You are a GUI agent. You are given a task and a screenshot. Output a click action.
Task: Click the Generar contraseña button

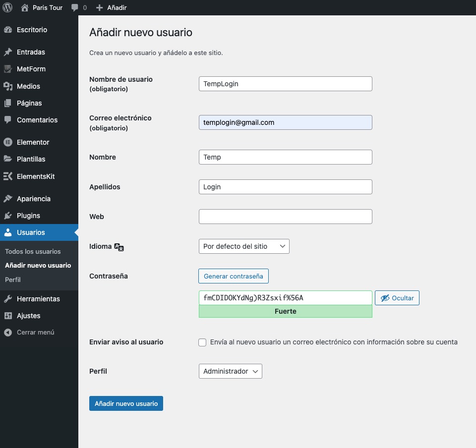(x=233, y=276)
